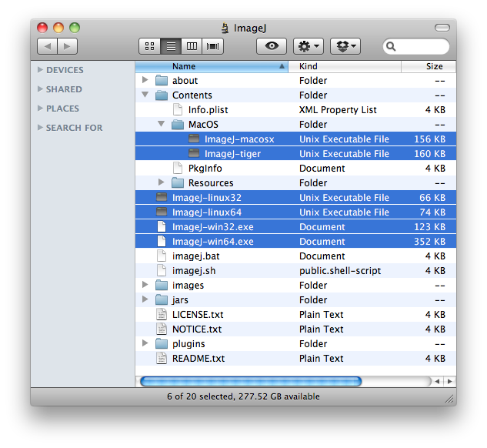Select the imagej.sh file icon

point(162,270)
